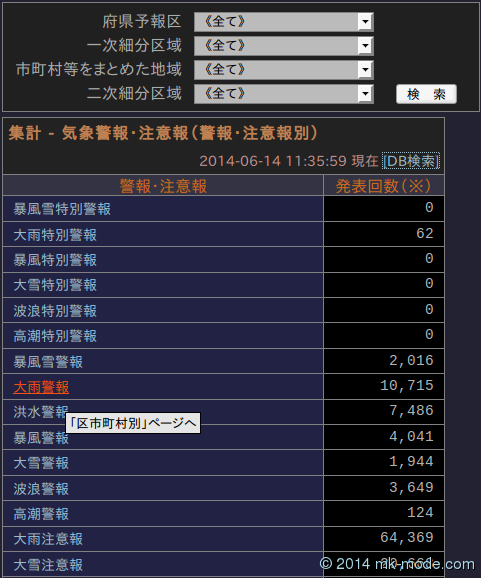
Task: Click the count value 4,041
Action: click(x=411, y=436)
